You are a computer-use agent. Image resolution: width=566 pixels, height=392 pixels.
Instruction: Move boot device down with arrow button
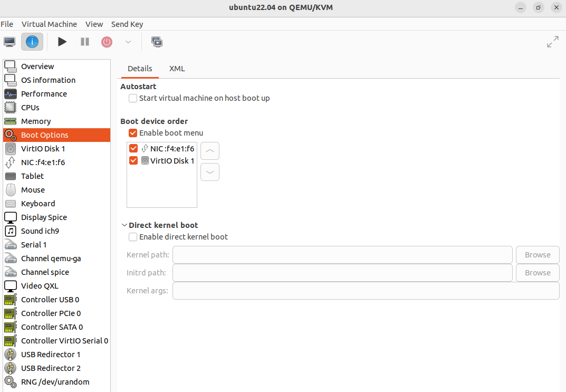[x=210, y=172]
